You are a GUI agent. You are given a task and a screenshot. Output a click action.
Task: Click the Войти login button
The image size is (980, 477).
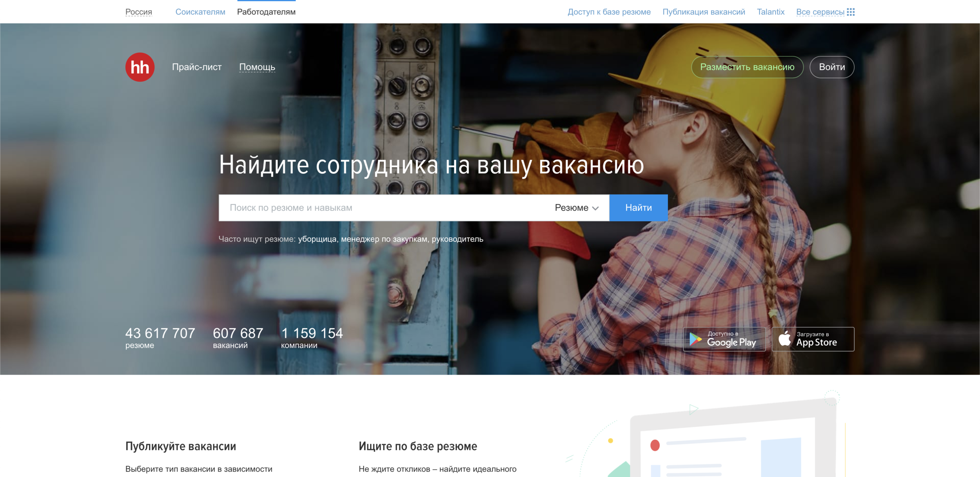(831, 67)
